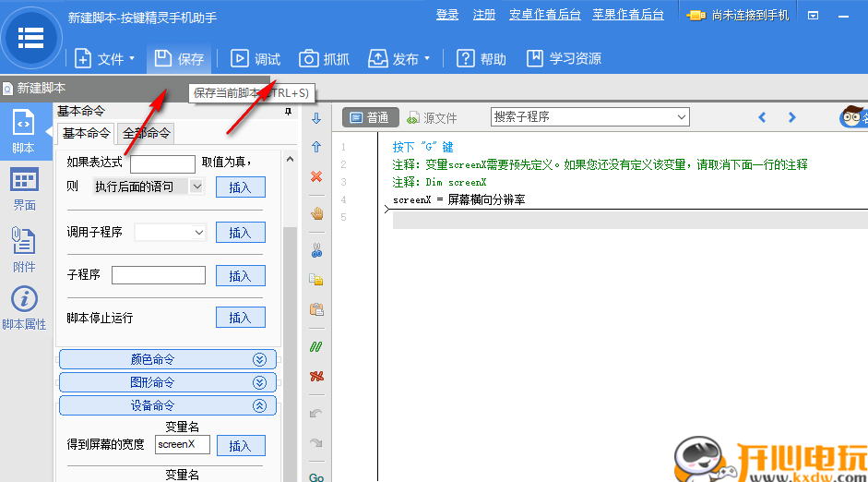Switch editor to 普通 view
Image resolution: width=868 pixels, height=482 pixels.
pos(370,117)
